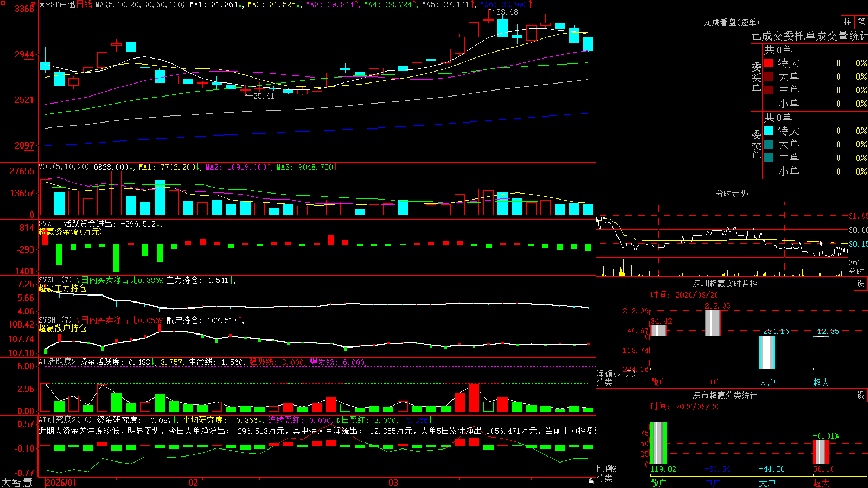Click the 分时走势 panel title
Viewport: 868px width, 488px height.
coord(731,194)
